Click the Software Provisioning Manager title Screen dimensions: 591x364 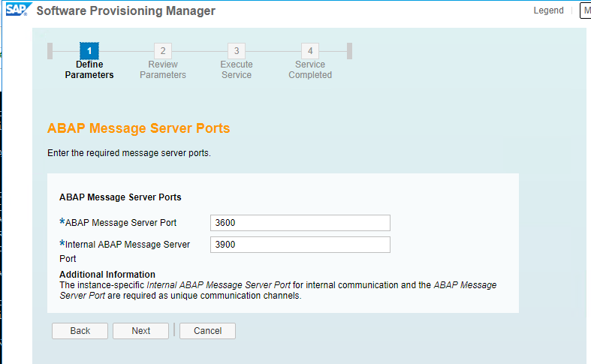126,11
